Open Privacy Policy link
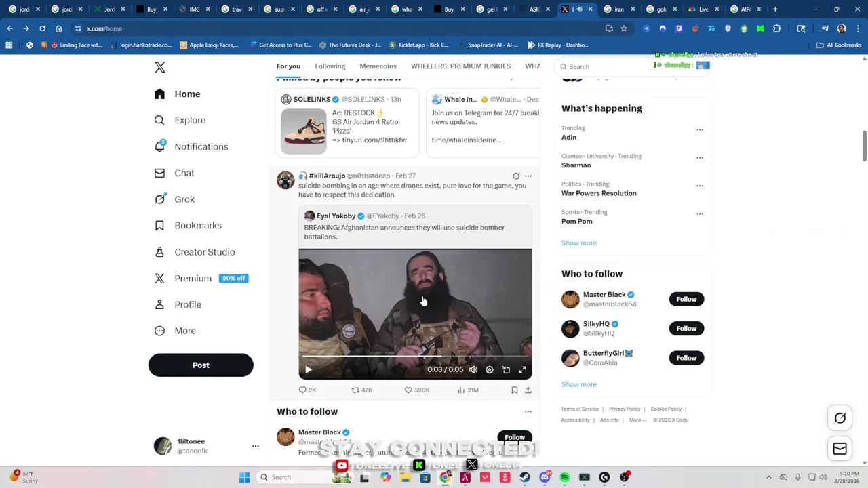Image resolution: width=868 pixels, height=488 pixels. (x=625, y=409)
